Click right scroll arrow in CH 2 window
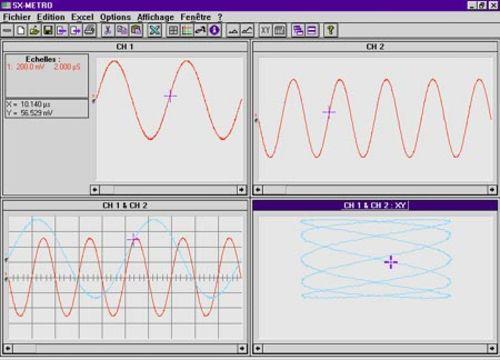The height and width of the screenshot is (360, 500). [492, 190]
